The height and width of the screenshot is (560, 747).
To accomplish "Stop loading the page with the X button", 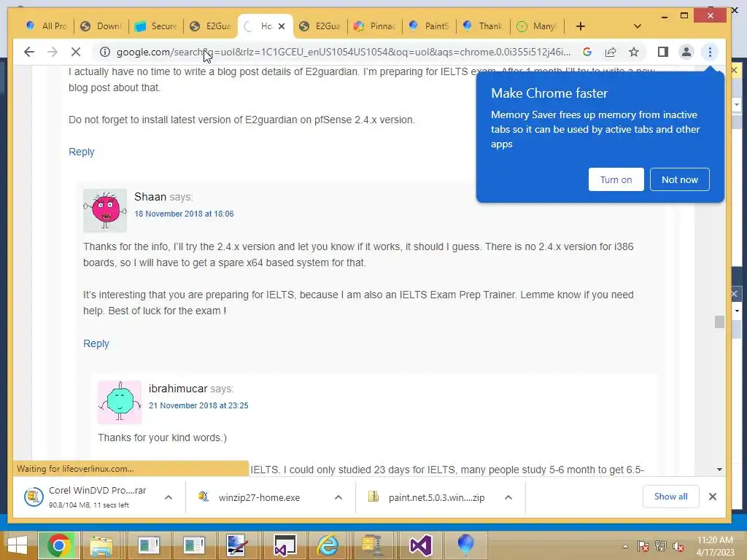I will point(76,52).
